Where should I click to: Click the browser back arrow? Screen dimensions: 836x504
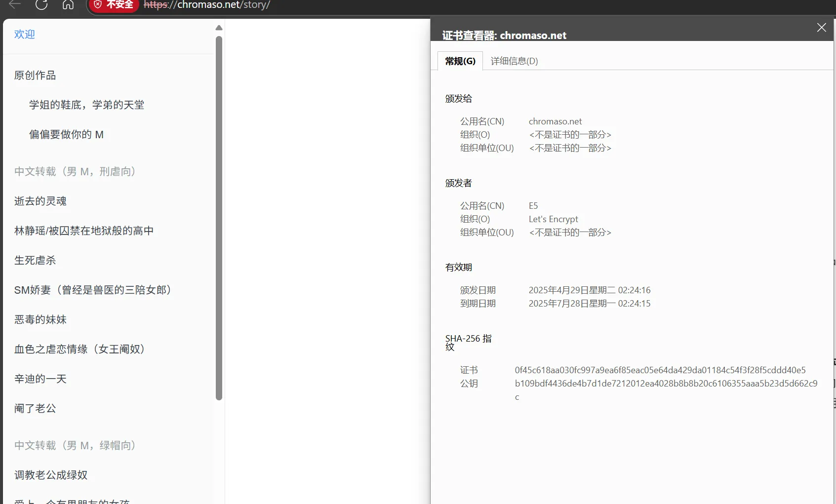click(15, 4)
